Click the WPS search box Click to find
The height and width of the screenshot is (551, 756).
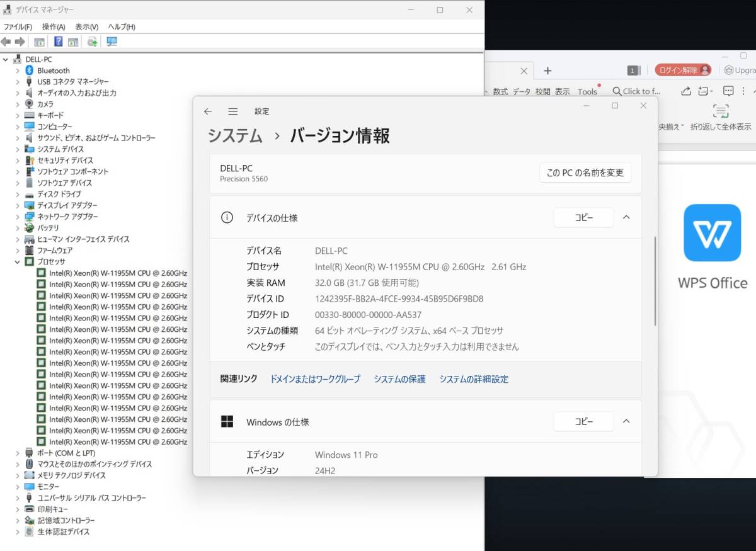636,91
